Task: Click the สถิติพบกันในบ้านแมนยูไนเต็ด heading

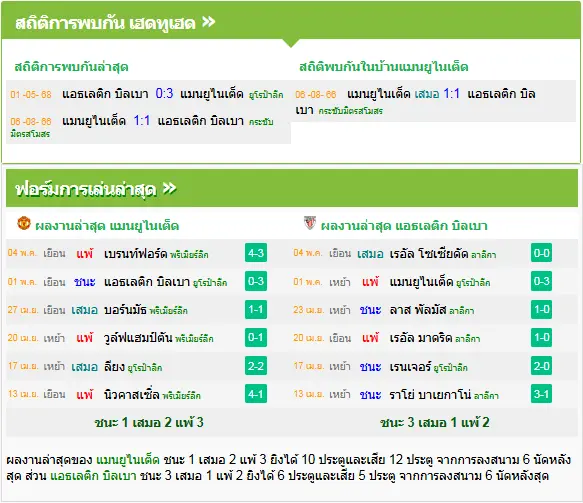Action: 384,67
